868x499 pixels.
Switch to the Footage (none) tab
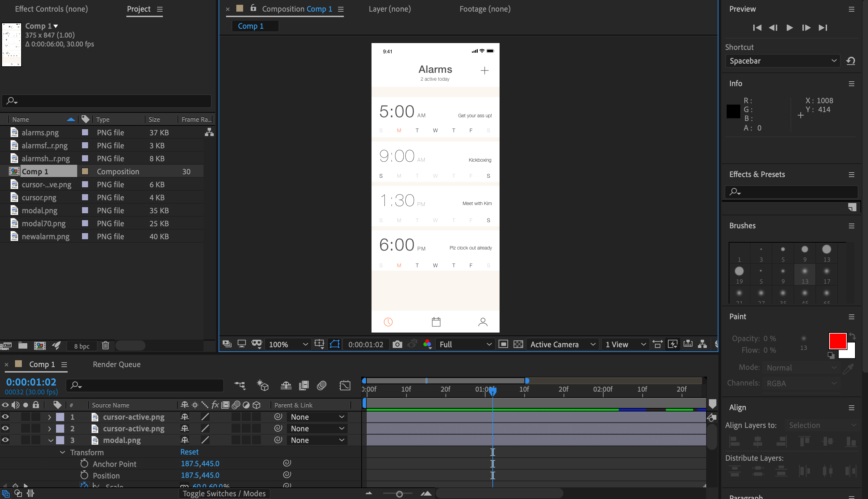coord(485,9)
